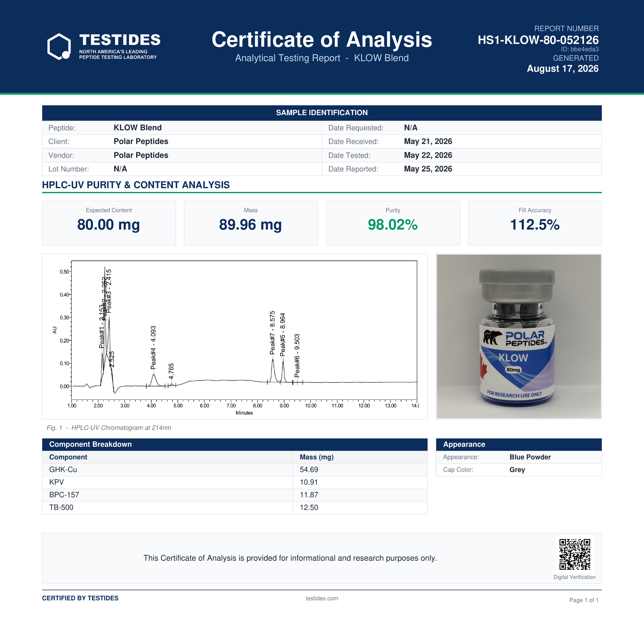Select the report number HS1-KLOW-80-052126

click(x=538, y=40)
